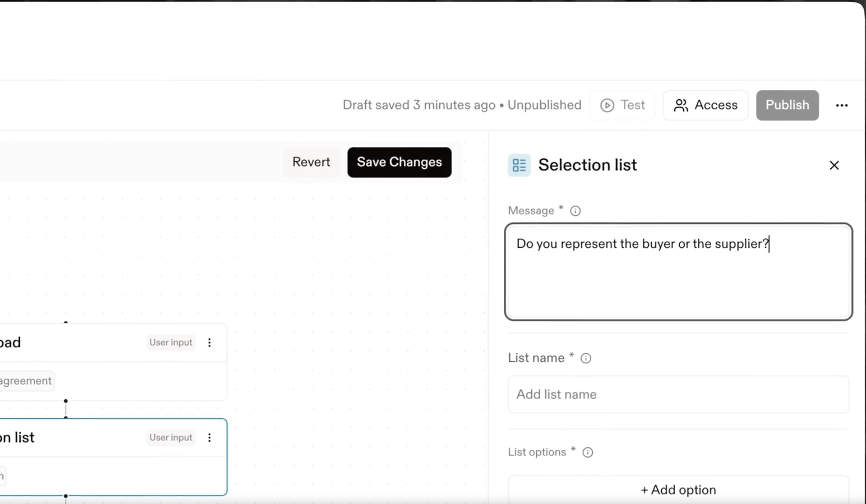Show info for List options

tap(588, 453)
